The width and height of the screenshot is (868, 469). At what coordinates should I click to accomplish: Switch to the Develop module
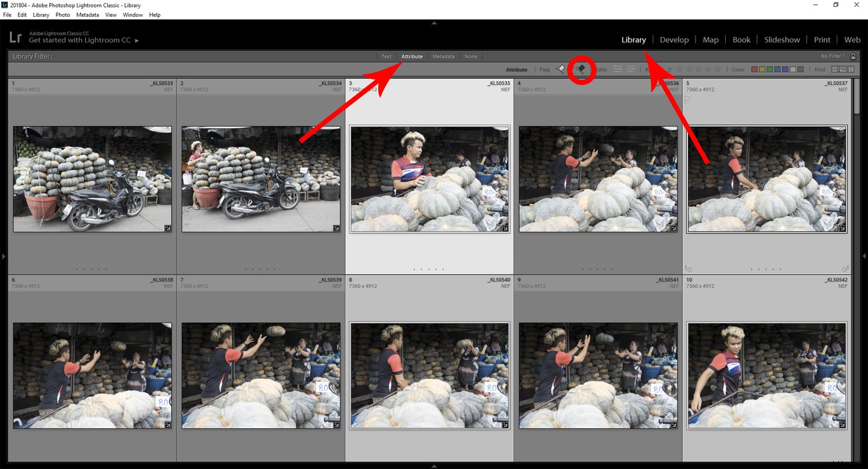click(x=674, y=39)
